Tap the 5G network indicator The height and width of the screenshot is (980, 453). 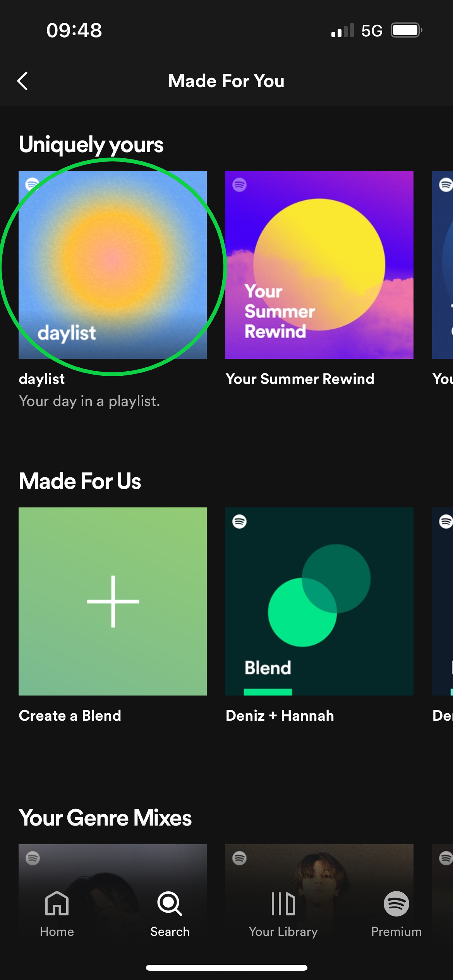[x=372, y=31]
